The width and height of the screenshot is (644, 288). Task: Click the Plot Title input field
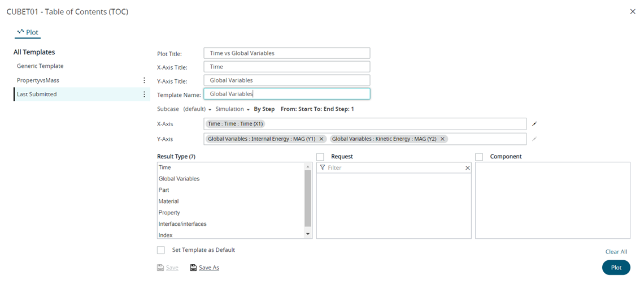pyautogui.click(x=286, y=53)
